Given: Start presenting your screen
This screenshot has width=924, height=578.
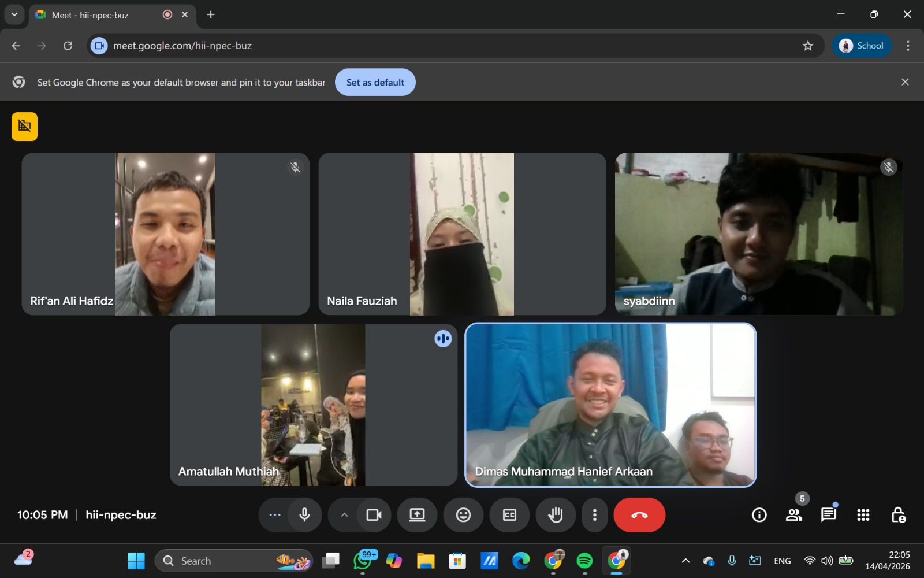Looking at the screenshot, I should click(x=417, y=515).
